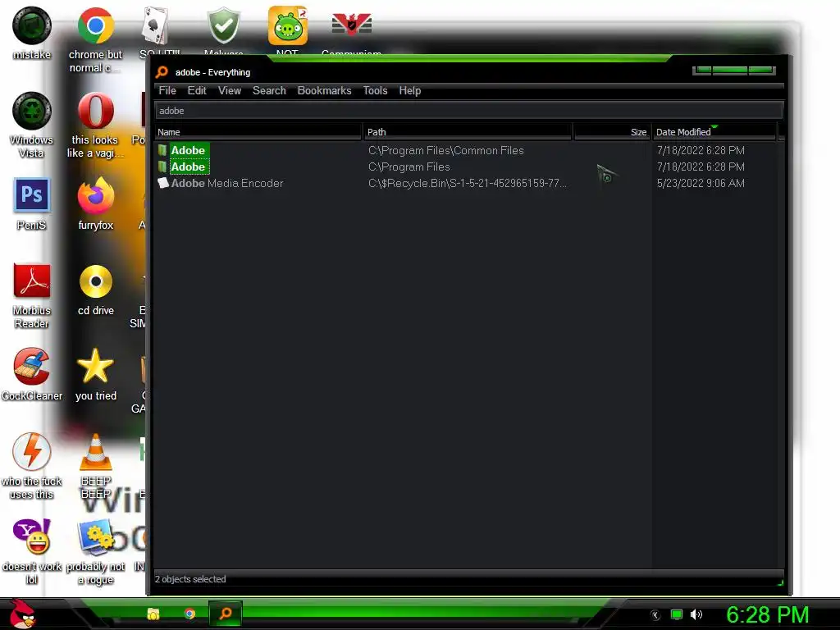Click path C:\Program Files\Common Files

445,151
